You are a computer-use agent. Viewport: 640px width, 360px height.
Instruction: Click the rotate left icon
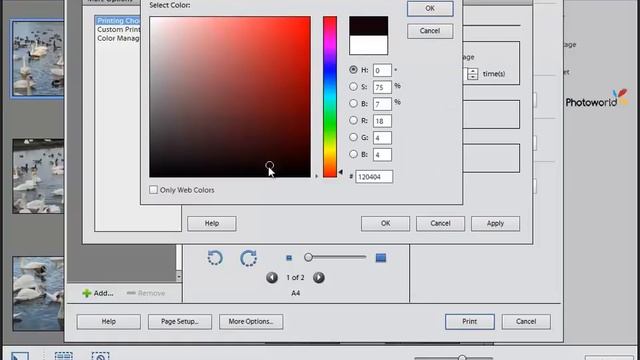click(x=215, y=258)
